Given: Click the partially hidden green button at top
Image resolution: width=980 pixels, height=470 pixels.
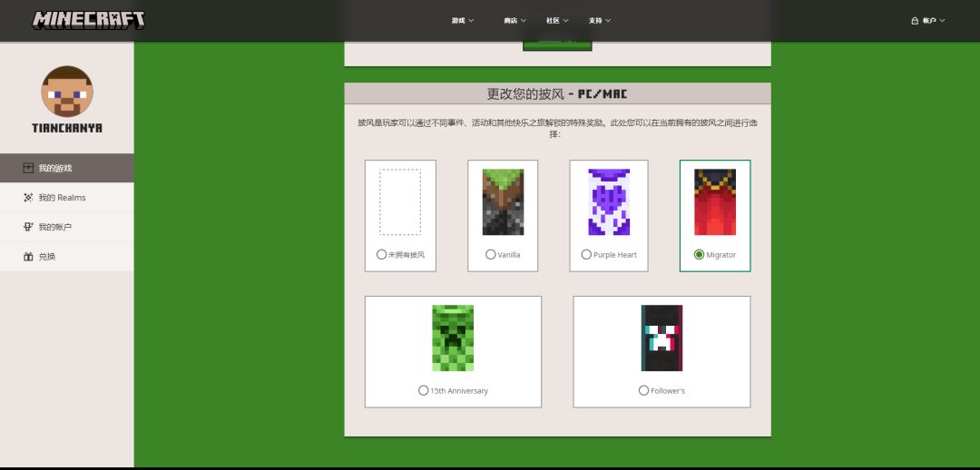Looking at the screenshot, I should click(x=557, y=44).
